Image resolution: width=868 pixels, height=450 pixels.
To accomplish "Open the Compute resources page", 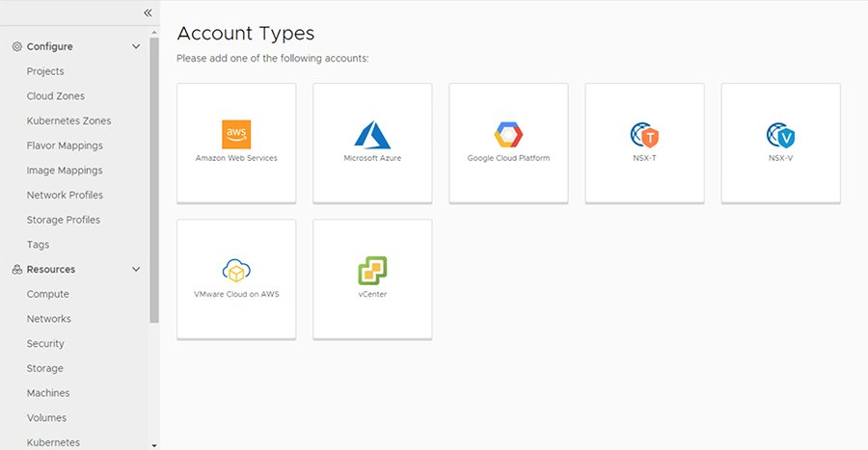I will tap(47, 294).
